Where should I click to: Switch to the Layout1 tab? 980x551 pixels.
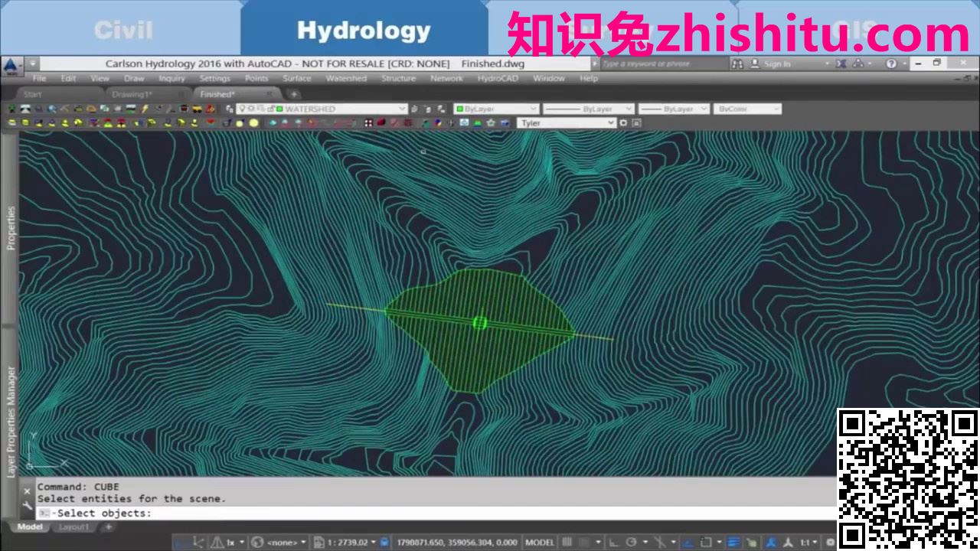tap(74, 527)
